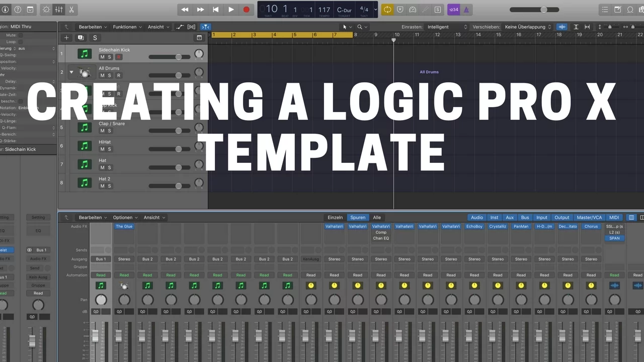
Task: Open the Bus 1 output slot in mixer
Action: click(101, 259)
